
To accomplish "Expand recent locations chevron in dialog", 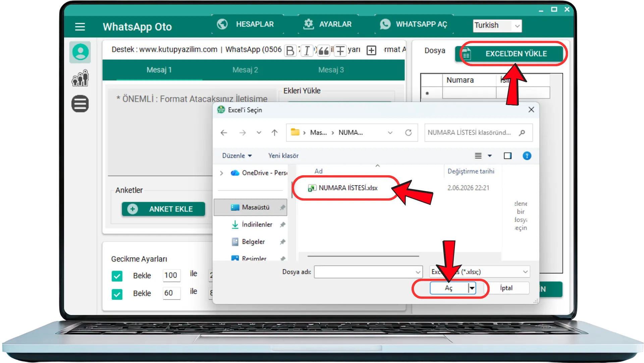I will 259,133.
